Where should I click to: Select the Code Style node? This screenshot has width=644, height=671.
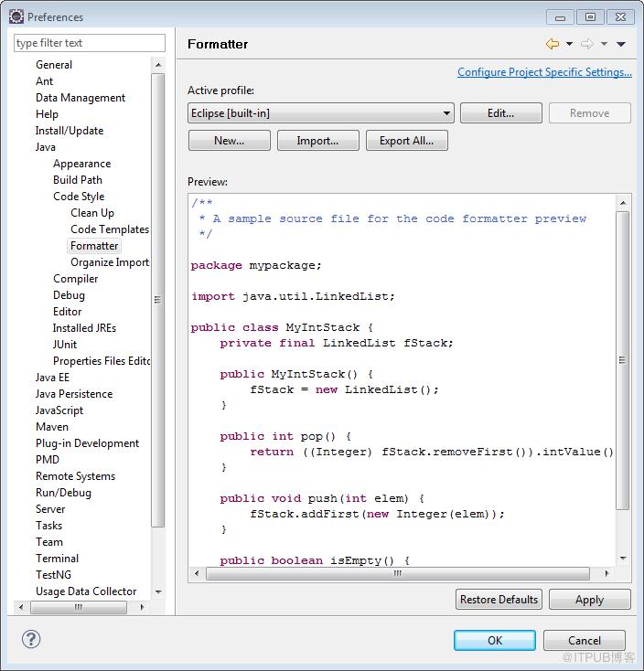79,197
